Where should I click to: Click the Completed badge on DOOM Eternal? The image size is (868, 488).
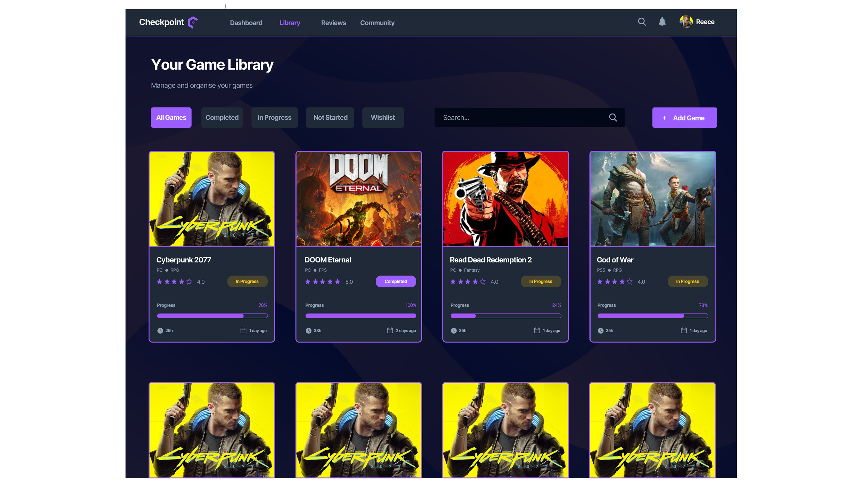point(395,281)
